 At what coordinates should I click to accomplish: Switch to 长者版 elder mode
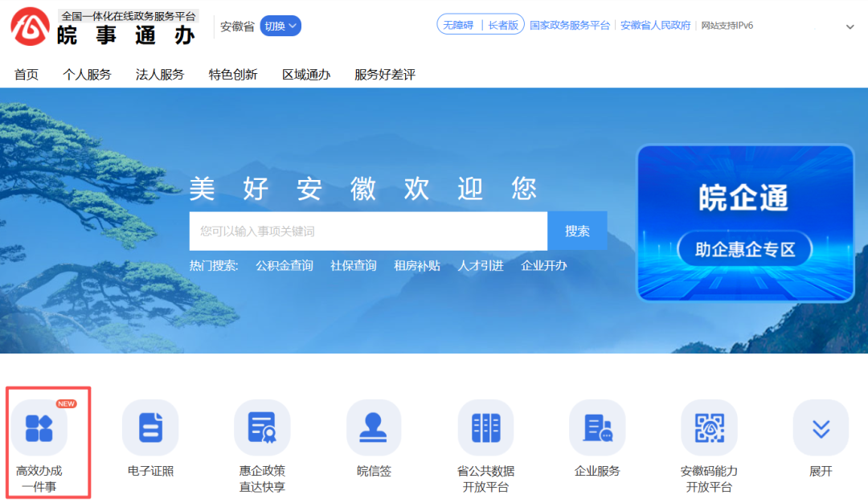point(503,25)
